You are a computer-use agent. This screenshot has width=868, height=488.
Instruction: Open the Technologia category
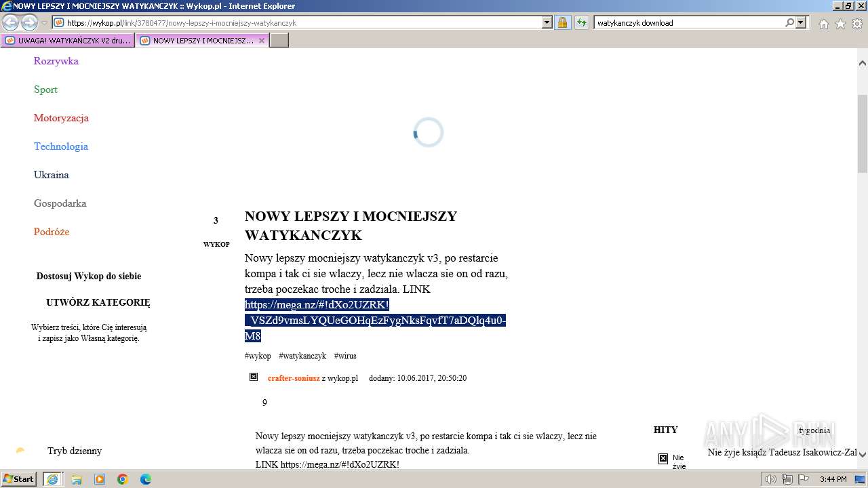pyautogui.click(x=61, y=146)
